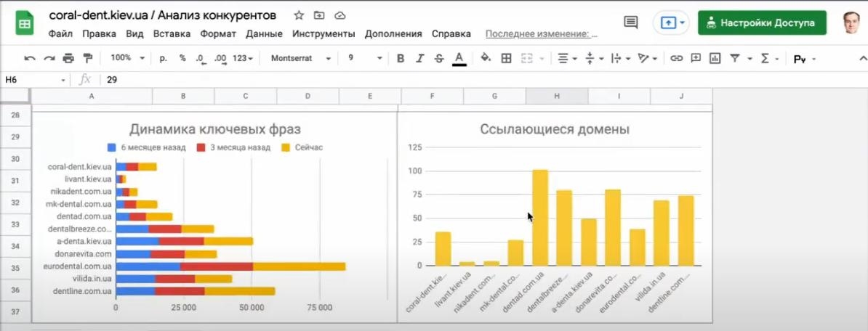The height and width of the screenshot is (331, 868).
Task: Open the name box dropdown arrow
Action: [63, 80]
